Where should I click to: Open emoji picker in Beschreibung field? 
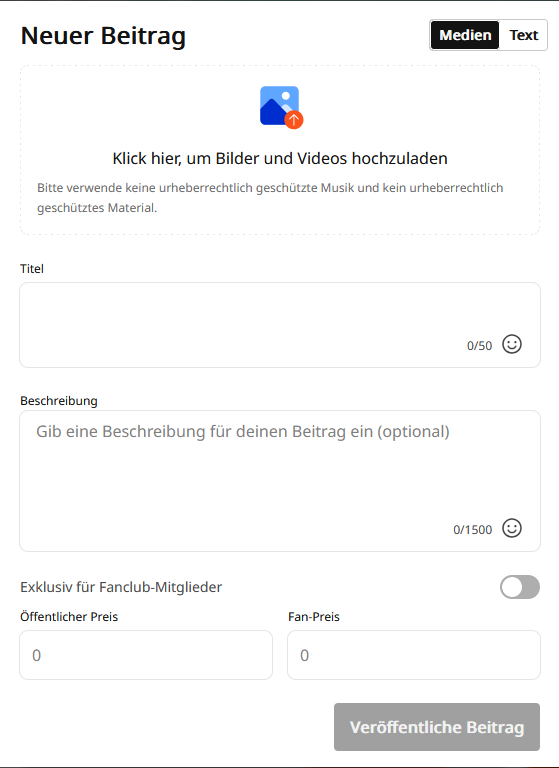(x=511, y=528)
